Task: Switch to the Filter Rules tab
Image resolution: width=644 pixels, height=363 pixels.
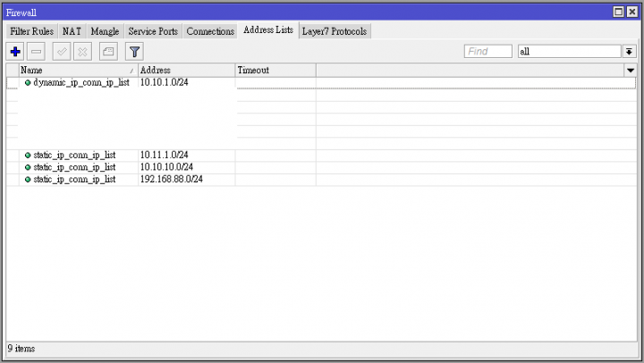Action: point(31,31)
